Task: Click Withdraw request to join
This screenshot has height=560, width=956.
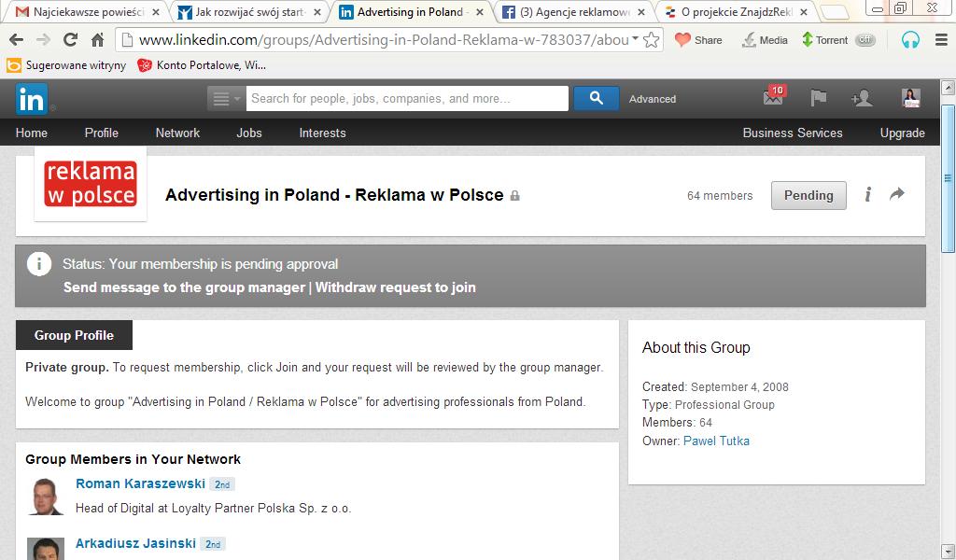Action: pos(396,287)
